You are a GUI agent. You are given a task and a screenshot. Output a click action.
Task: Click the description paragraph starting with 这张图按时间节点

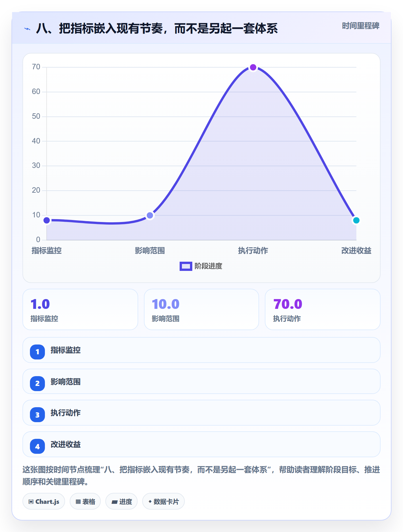201,476
